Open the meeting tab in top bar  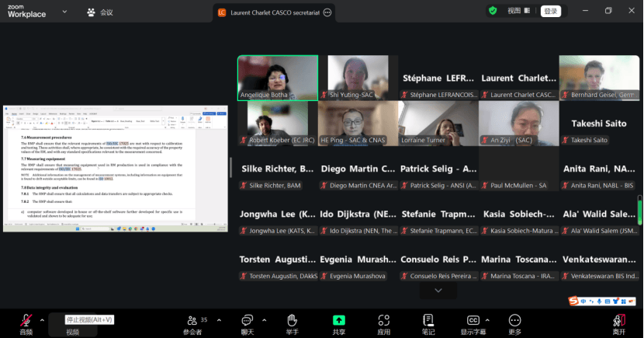100,12
